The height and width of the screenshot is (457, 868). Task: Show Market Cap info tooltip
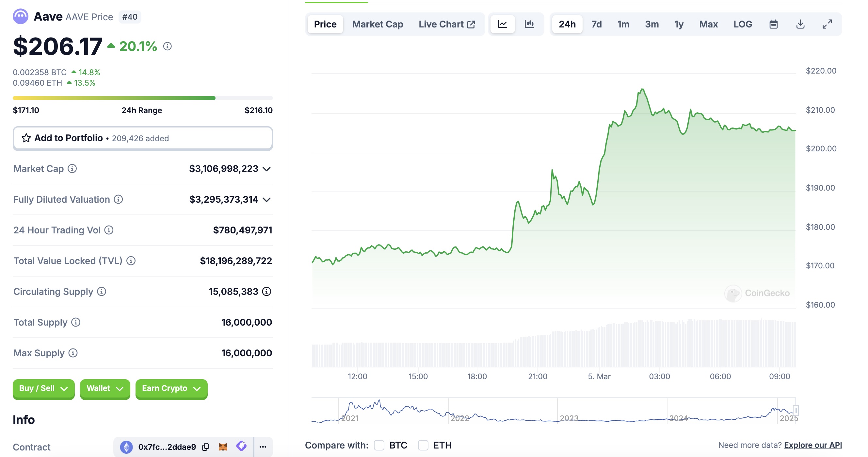(x=72, y=168)
